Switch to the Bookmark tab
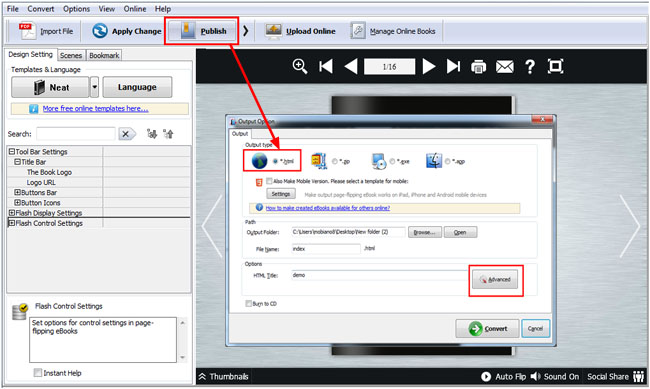 pyautogui.click(x=104, y=55)
